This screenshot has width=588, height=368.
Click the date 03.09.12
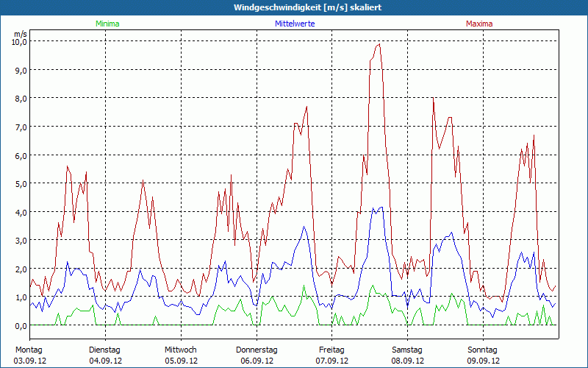(30, 361)
